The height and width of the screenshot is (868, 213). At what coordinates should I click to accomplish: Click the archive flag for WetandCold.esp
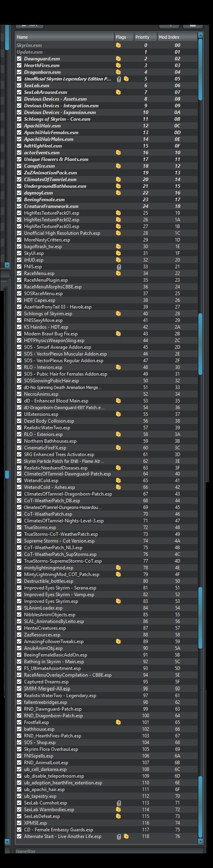(118, 481)
